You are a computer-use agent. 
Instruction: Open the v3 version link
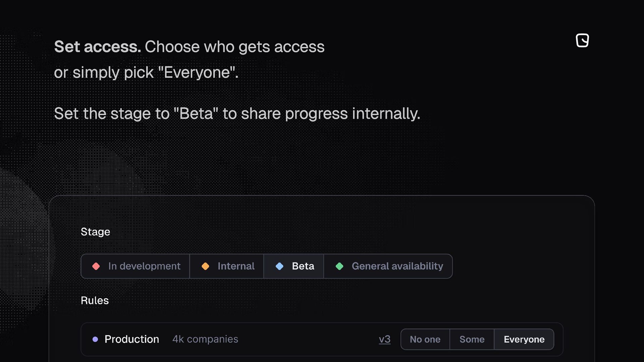(x=384, y=339)
